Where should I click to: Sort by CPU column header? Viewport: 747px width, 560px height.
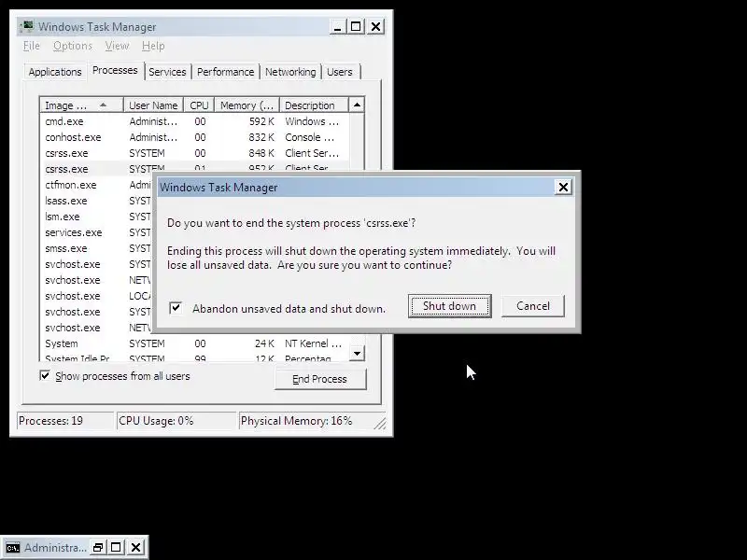click(x=199, y=105)
